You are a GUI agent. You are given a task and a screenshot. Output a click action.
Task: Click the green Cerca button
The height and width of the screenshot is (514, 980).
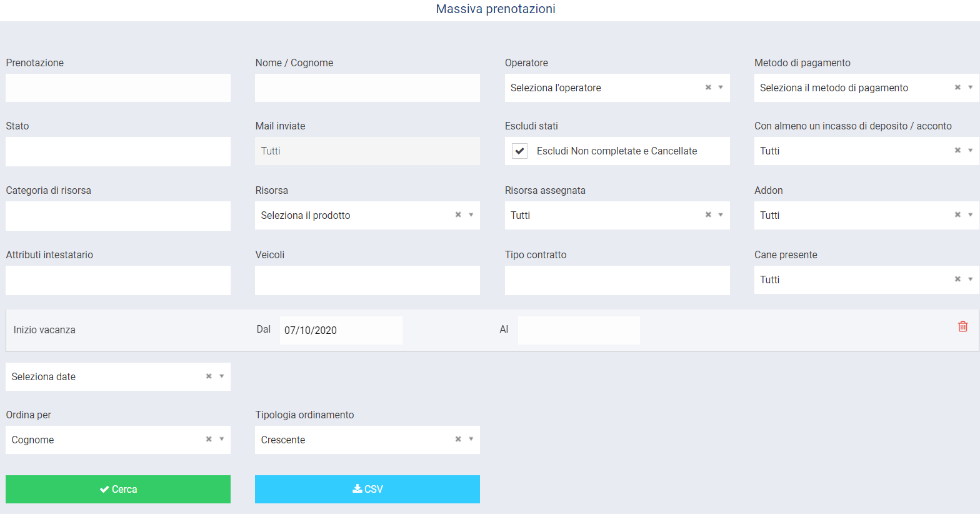[x=118, y=489]
